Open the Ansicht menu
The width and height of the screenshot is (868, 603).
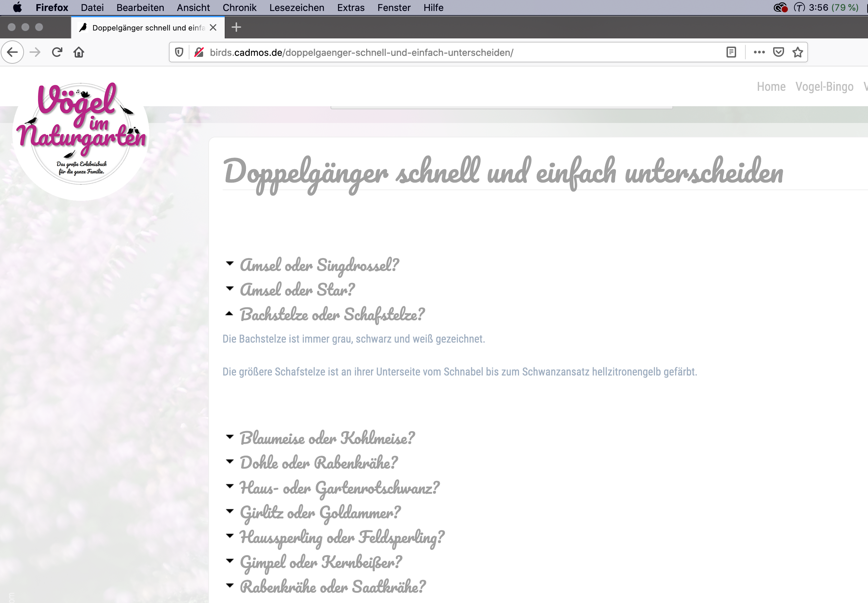click(x=194, y=8)
